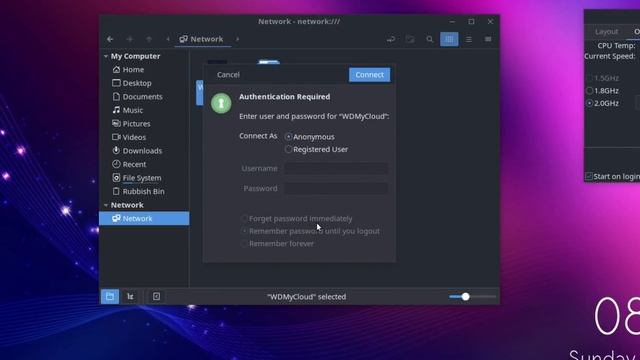Select 2.0GHz speed in CPU window
The width and height of the screenshot is (640, 360).
pyautogui.click(x=602, y=103)
